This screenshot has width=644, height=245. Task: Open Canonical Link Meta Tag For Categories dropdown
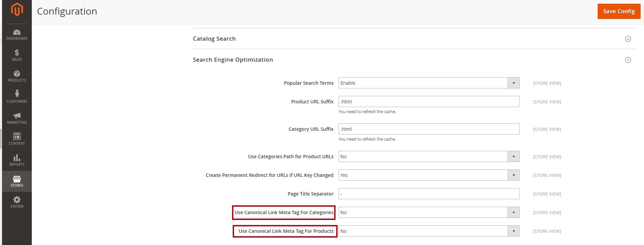tap(429, 212)
